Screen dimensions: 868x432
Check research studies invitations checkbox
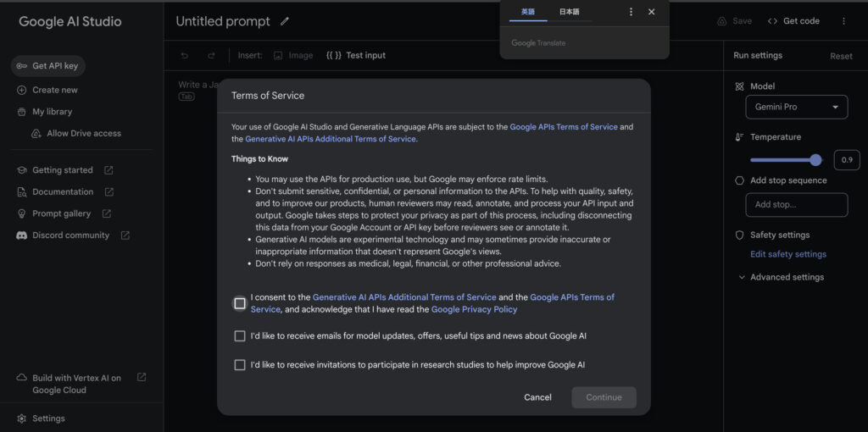[240, 365]
